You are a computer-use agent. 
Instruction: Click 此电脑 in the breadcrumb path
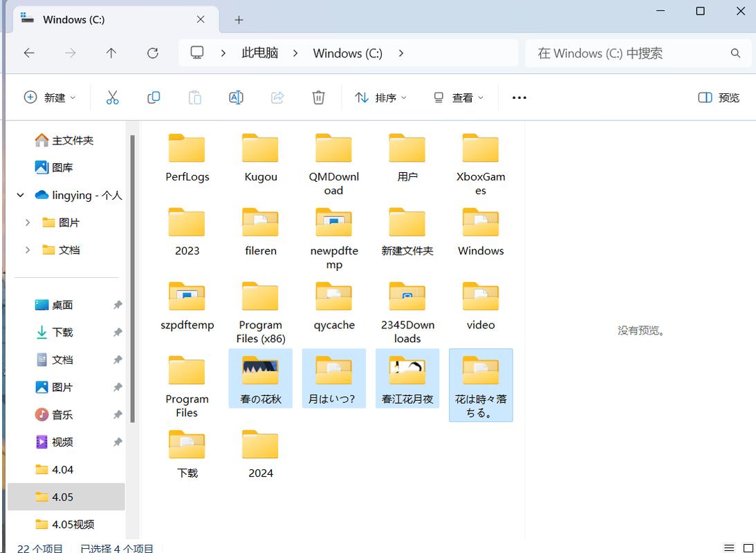[x=260, y=53]
